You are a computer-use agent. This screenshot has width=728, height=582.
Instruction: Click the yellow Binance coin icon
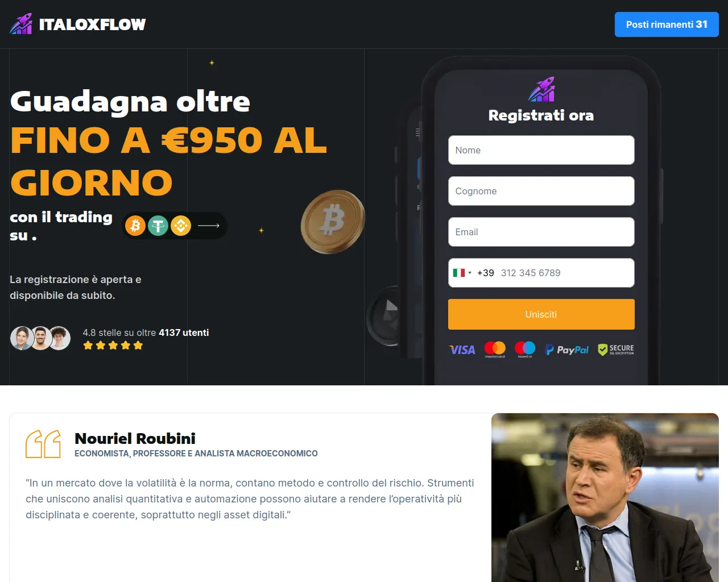pos(181,226)
